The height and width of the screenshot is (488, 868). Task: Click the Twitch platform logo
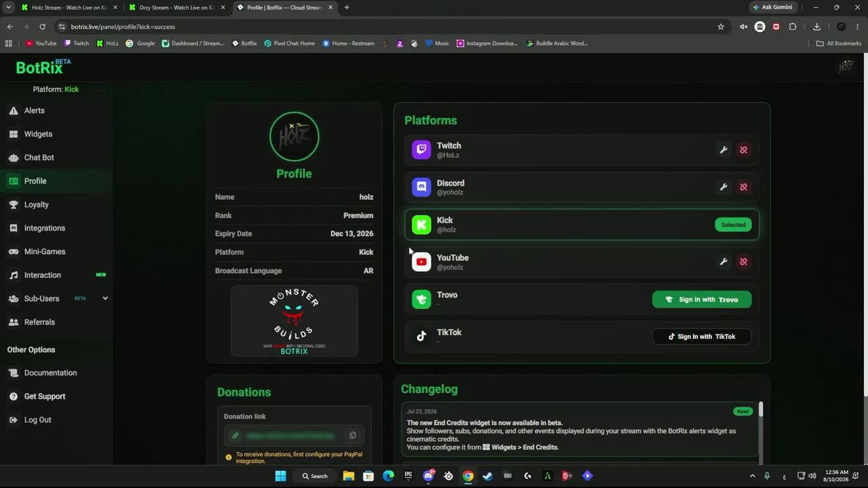pyautogui.click(x=421, y=150)
